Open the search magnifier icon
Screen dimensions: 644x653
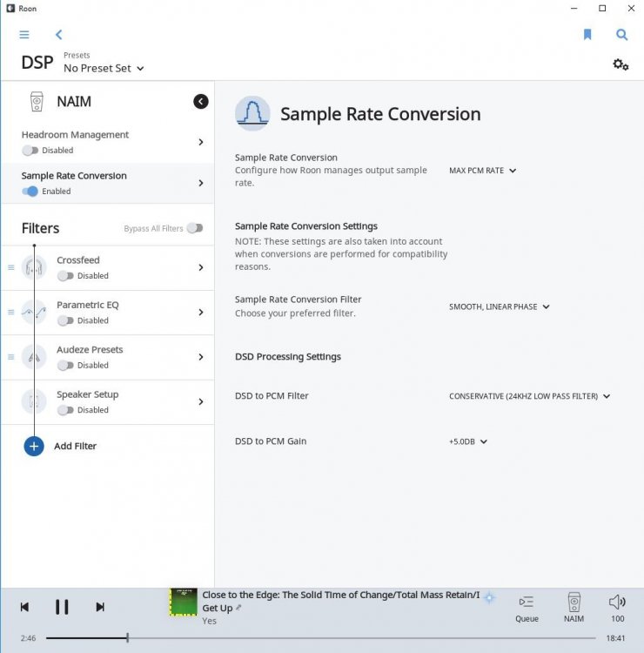621,35
